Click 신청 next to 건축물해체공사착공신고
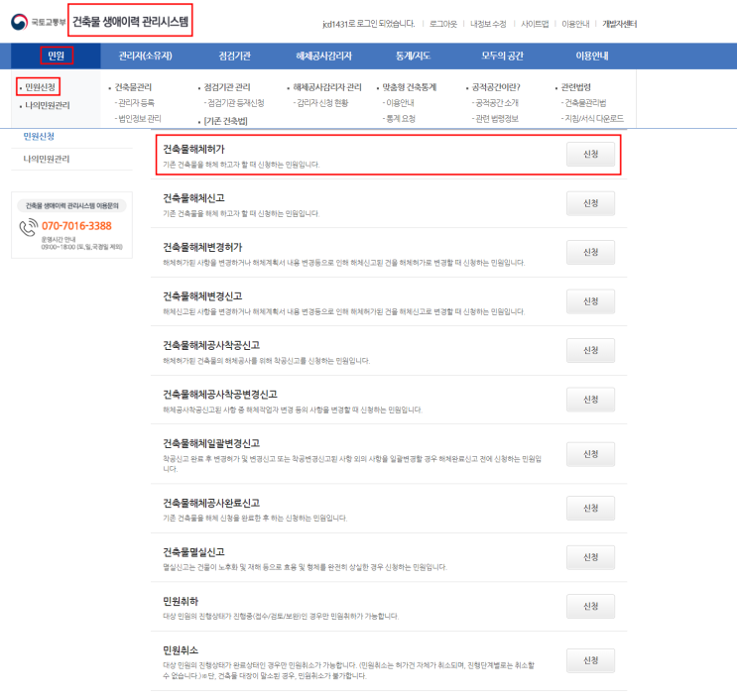 click(x=590, y=350)
